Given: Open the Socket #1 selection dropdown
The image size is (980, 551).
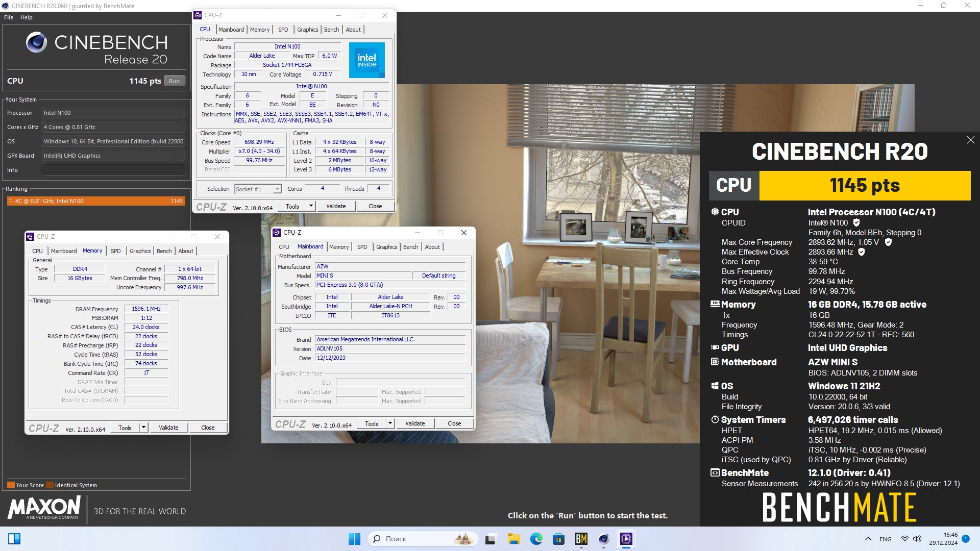Looking at the screenshot, I should tap(258, 189).
